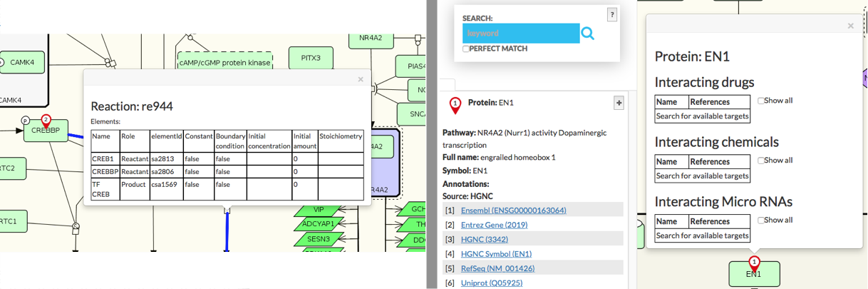Select the CAMK4 protein node

coord(22,63)
